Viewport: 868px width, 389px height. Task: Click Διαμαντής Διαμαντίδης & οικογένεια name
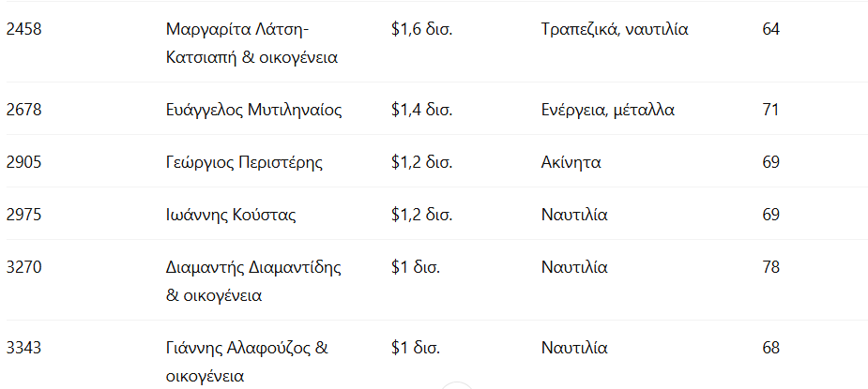(x=253, y=281)
